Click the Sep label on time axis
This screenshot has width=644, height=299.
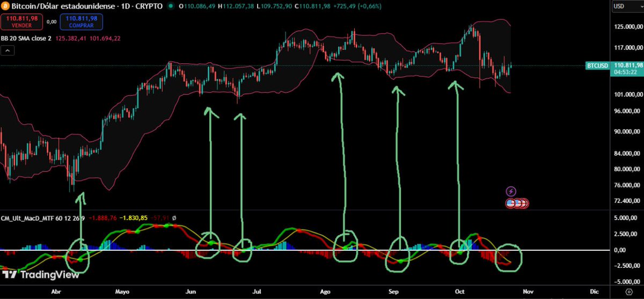394,291
